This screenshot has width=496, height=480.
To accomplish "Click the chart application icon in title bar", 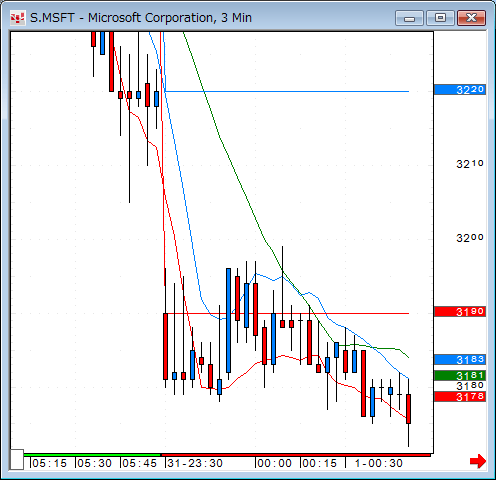I will (17, 18).
